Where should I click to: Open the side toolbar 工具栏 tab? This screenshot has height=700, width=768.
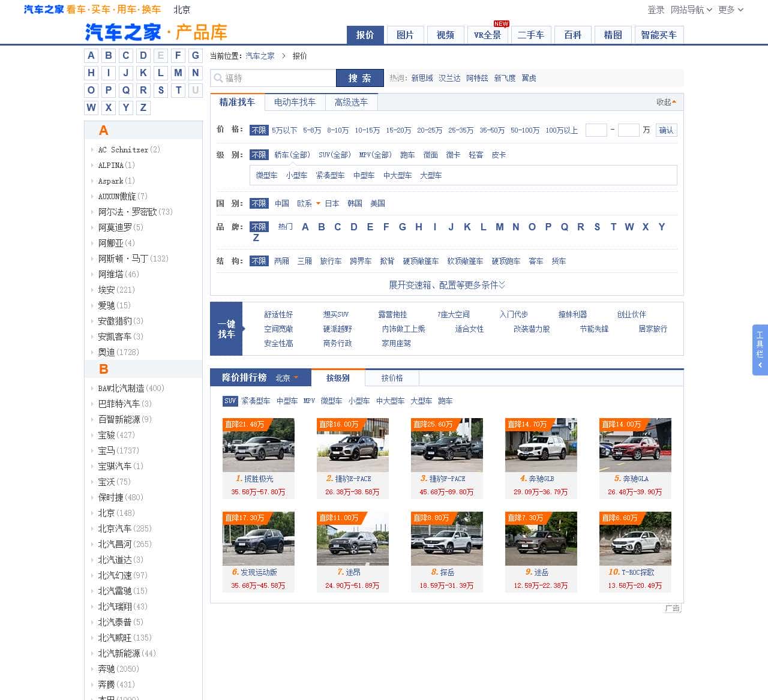point(760,350)
